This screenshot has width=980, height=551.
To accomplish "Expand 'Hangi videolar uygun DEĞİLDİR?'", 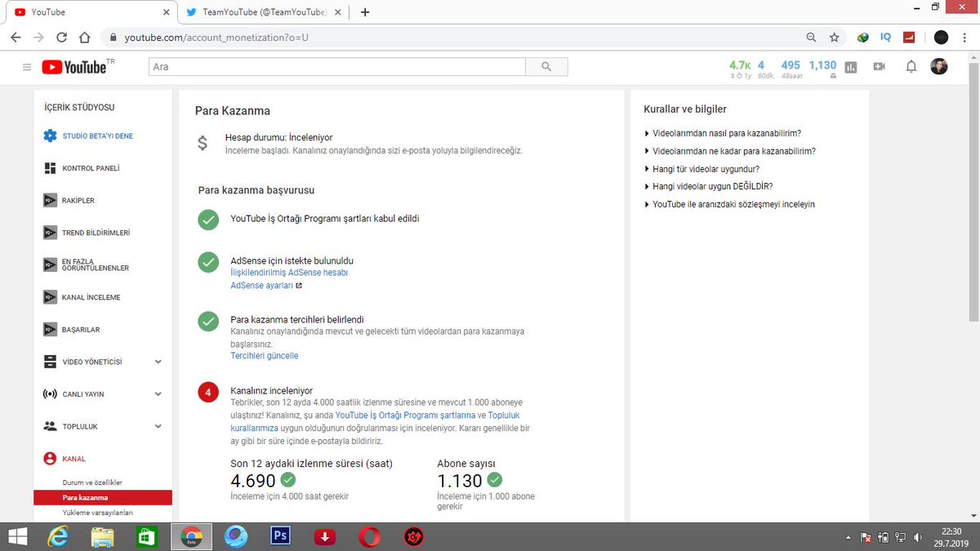I will pos(708,186).
